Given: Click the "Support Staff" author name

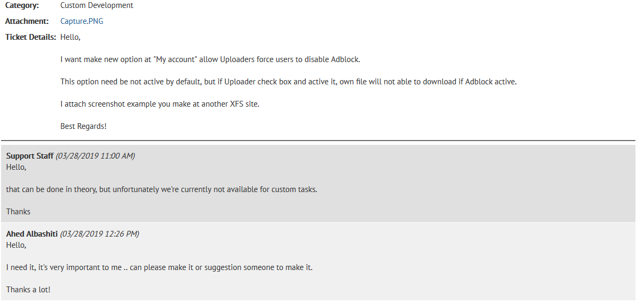Looking at the screenshot, I should coord(30,156).
